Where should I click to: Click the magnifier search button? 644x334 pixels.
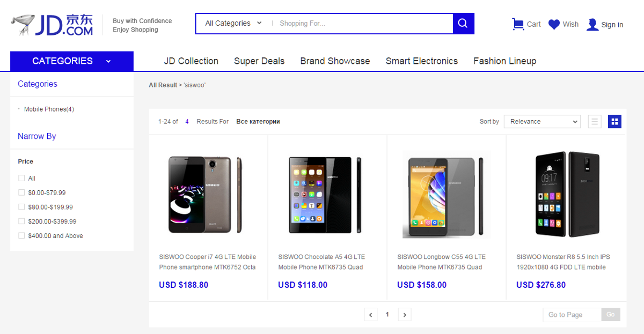(464, 24)
